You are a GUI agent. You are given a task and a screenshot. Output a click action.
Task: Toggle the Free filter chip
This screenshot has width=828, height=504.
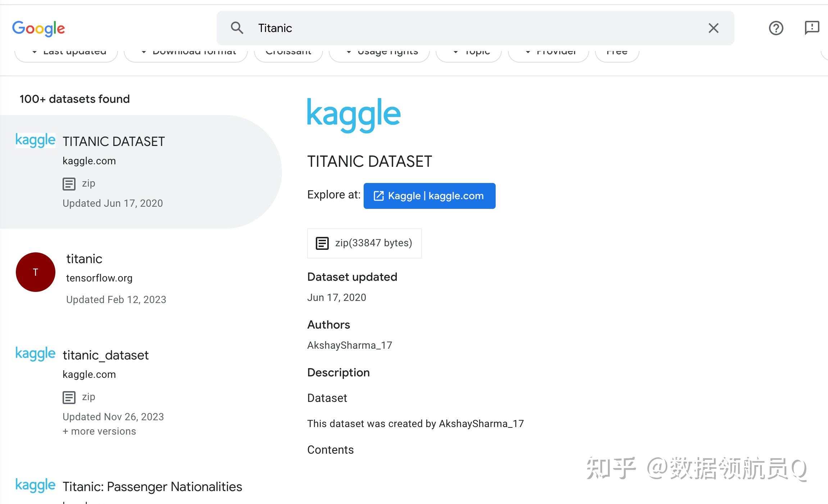coord(617,53)
